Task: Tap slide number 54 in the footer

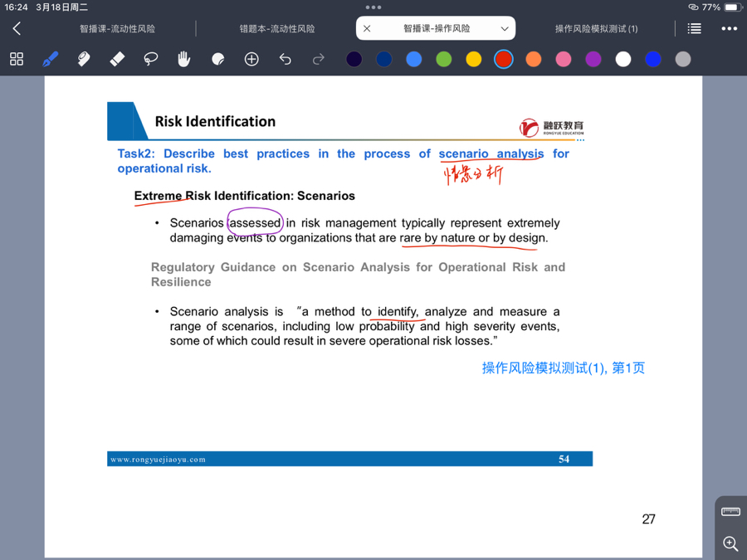Action: tap(564, 459)
